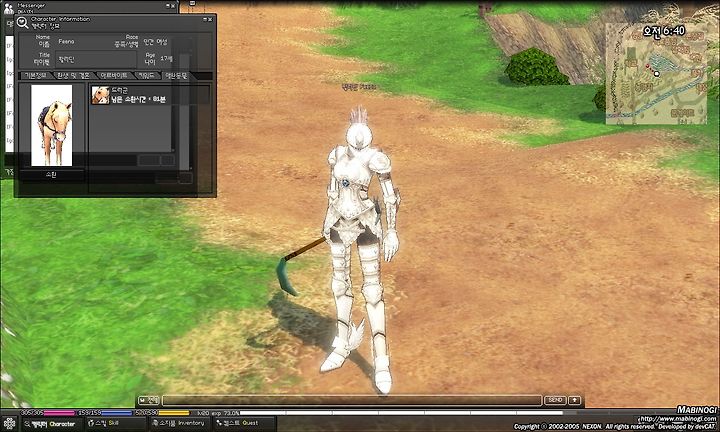Click the mabinogi.com URL link
720x432 pixels.
677,419
